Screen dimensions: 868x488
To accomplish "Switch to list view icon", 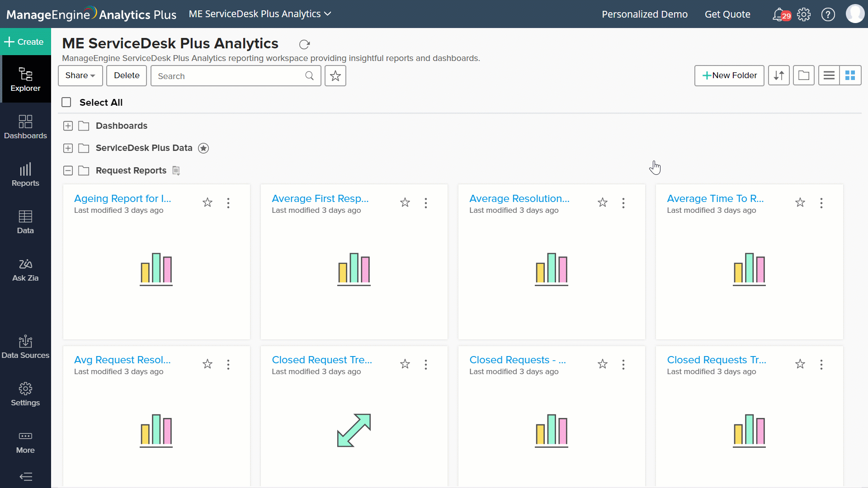I will 829,75.
